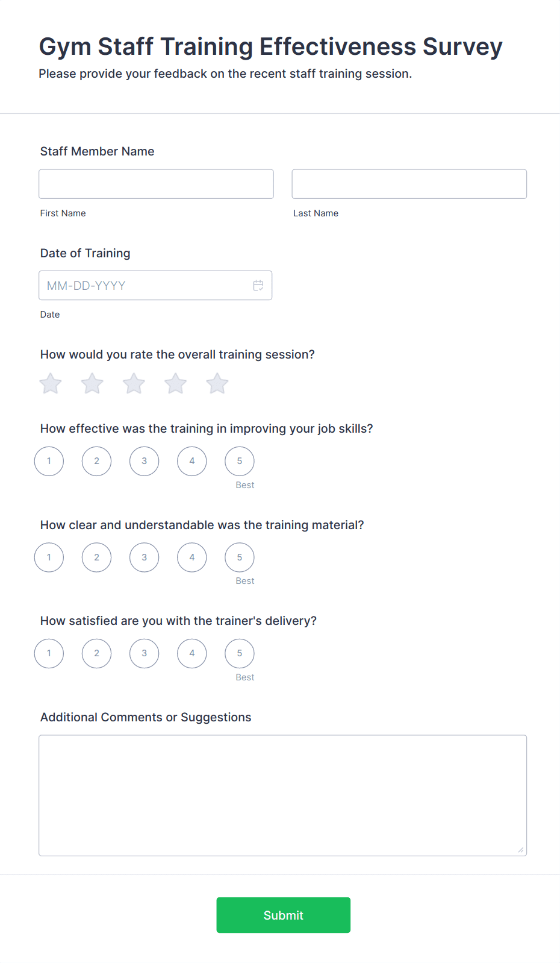Rate overall session five stars
Screen dimensions: 560x963
pyautogui.click(x=217, y=384)
